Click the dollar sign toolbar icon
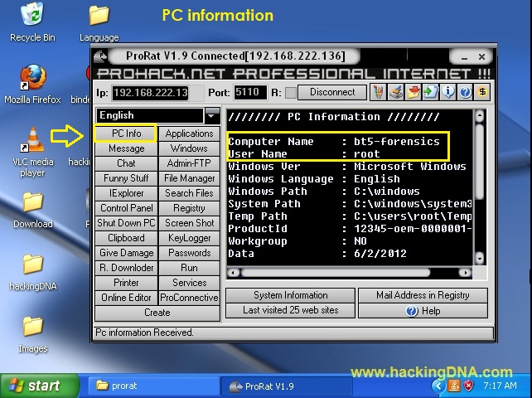The width and height of the screenshot is (532, 398). pyautogui.click(x=482, y=92)
